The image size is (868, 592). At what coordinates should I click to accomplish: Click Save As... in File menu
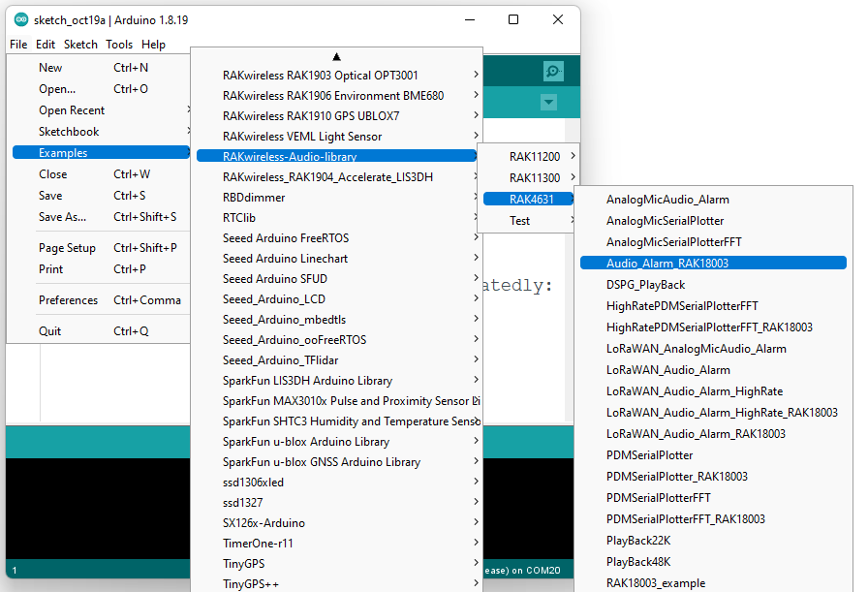click(62, 217)
